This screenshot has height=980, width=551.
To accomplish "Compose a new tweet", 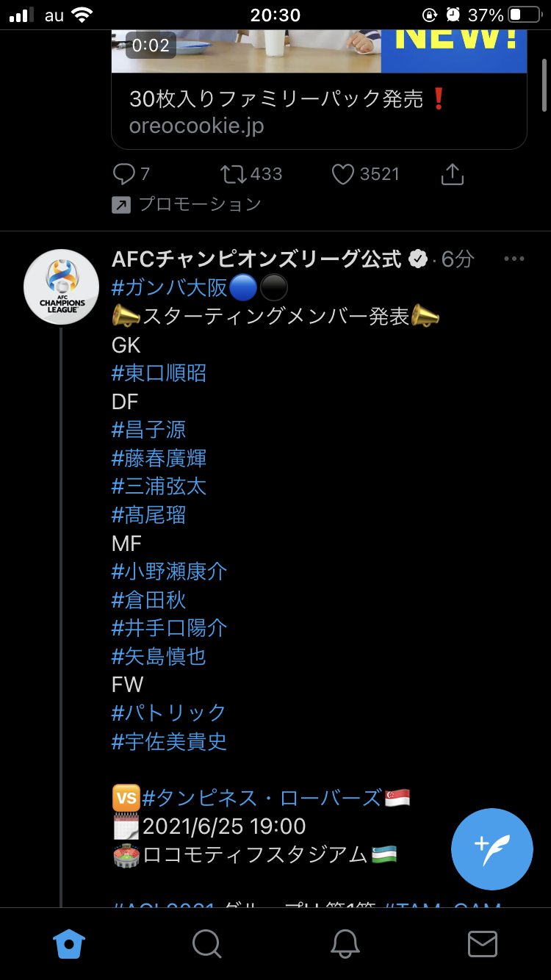I will click(x=491, y=849).
